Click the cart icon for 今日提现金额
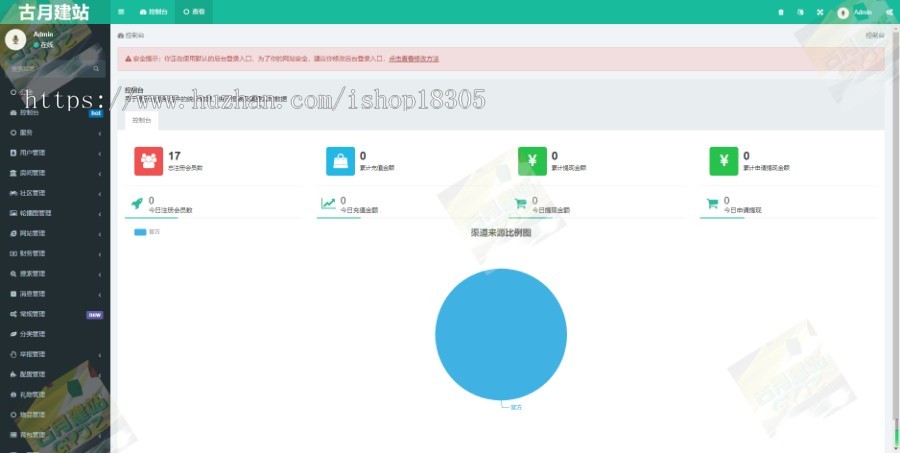The image size is (900, 453). (x=521, y=203)
